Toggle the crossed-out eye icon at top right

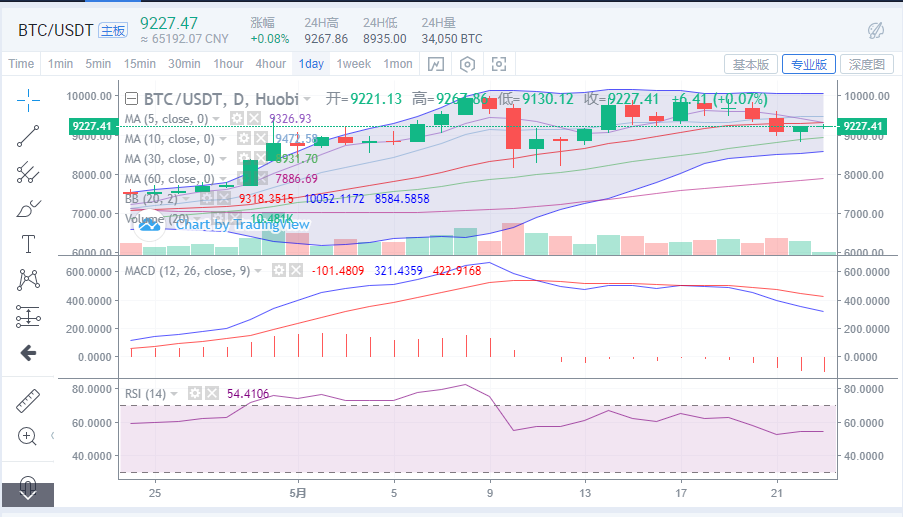tap(876, 31)
